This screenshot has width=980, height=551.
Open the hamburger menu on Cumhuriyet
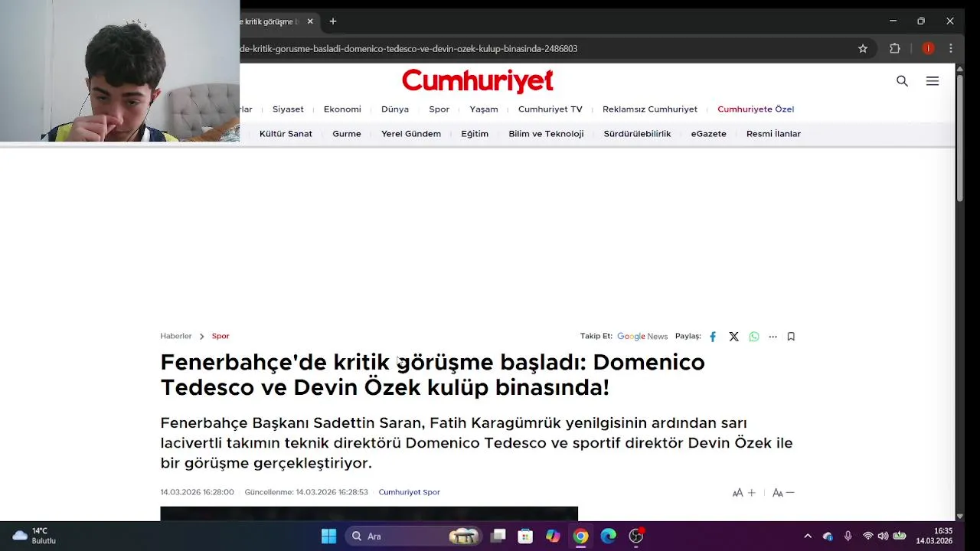click(x=932, y=81)
